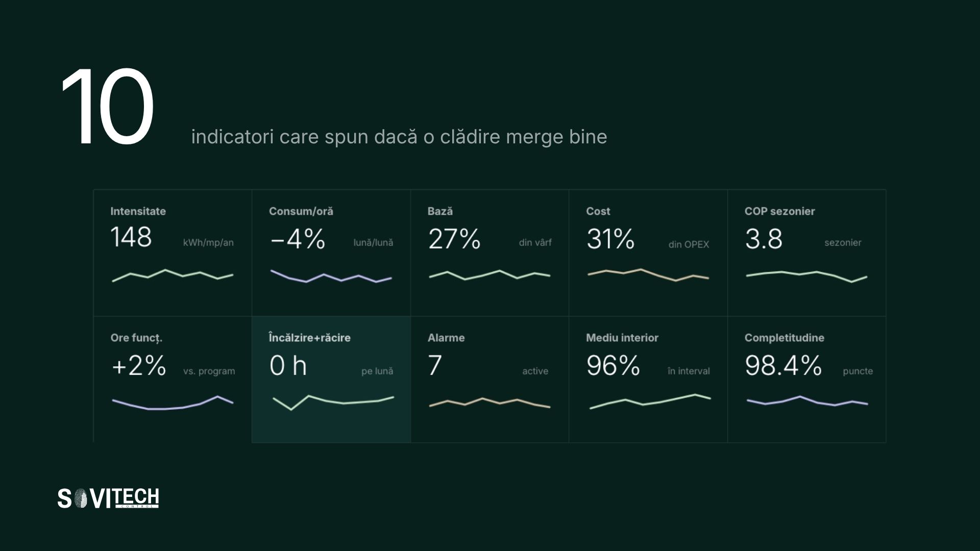Click the Bază 27% din vârf card
The width and height of the screenshot is (980, 551).
[x=490, y=253]
